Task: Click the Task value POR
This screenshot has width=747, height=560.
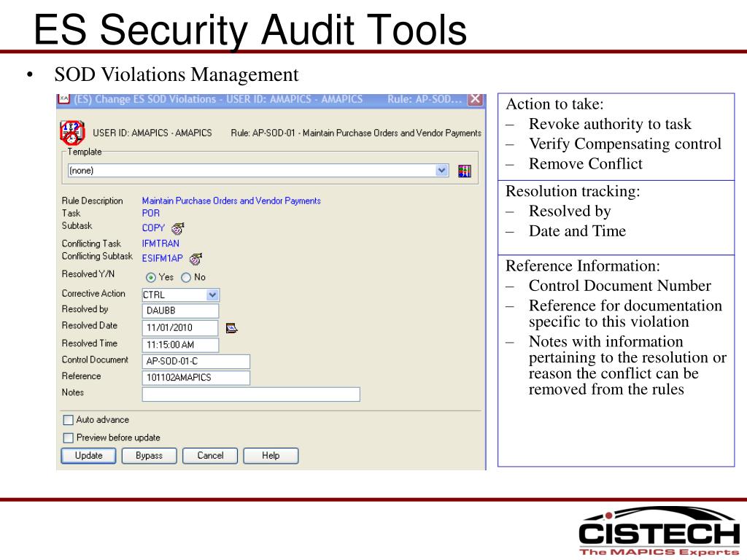Action: click(150, 214)
